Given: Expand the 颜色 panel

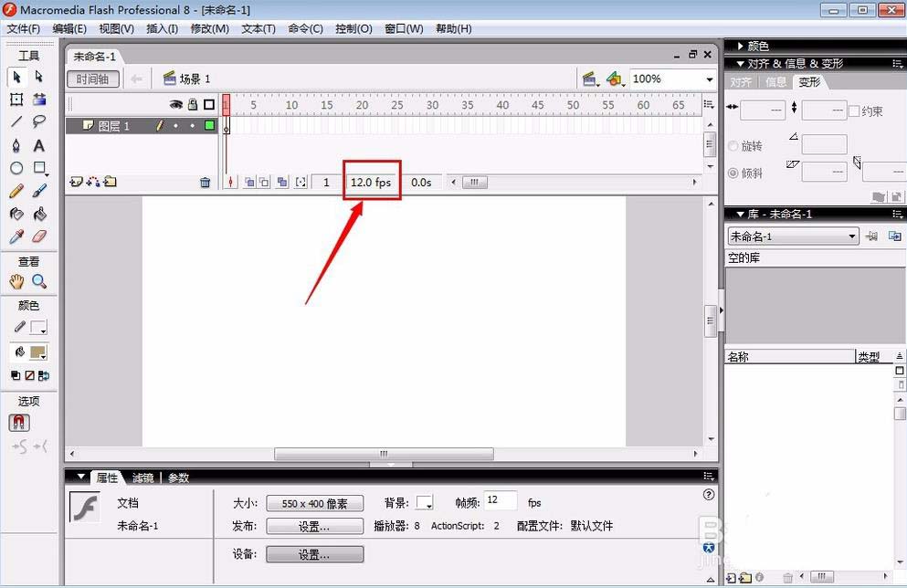Looking at the screenshot, I should [x=741, y=46].
